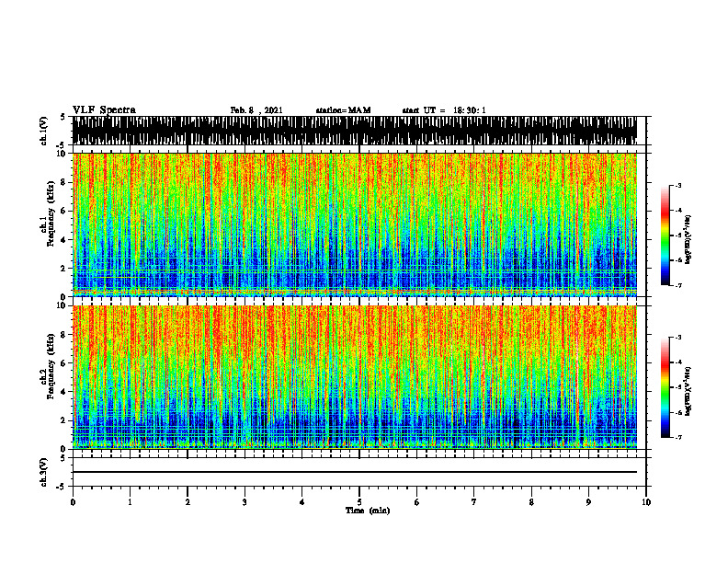Click time axis tick label "3"
The width and height of the screenshot is (728, 563).
(245, 502)
